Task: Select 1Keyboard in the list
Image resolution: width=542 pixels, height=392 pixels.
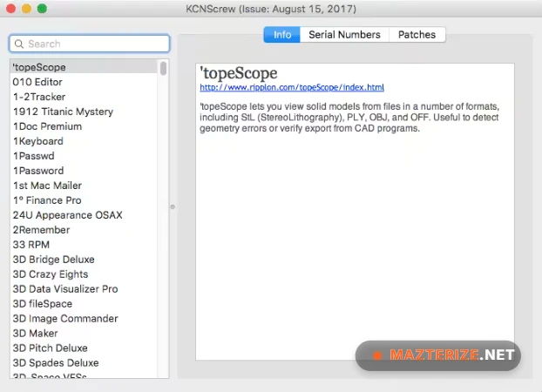Action: tap(84, 141)
